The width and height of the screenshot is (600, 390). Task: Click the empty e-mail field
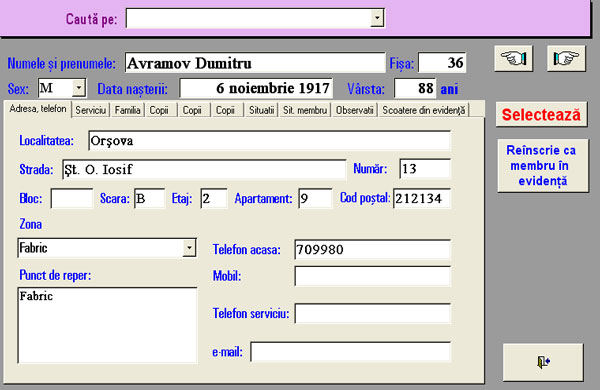pos(351,352)
